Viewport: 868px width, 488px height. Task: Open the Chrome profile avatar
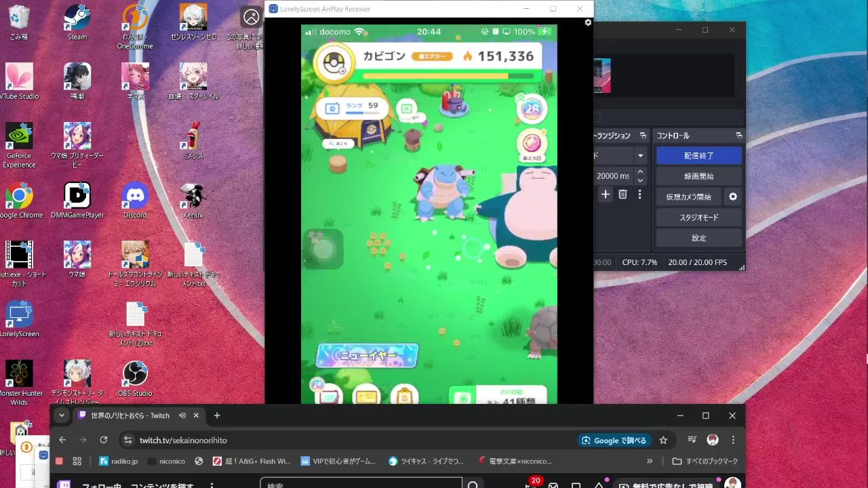pyautogui.click(x=712, y=440)
